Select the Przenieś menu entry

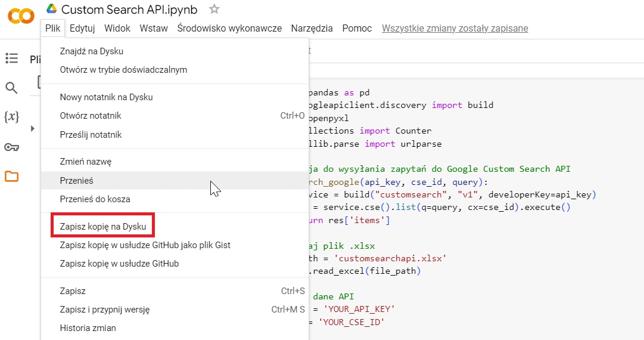pos(175,181)
